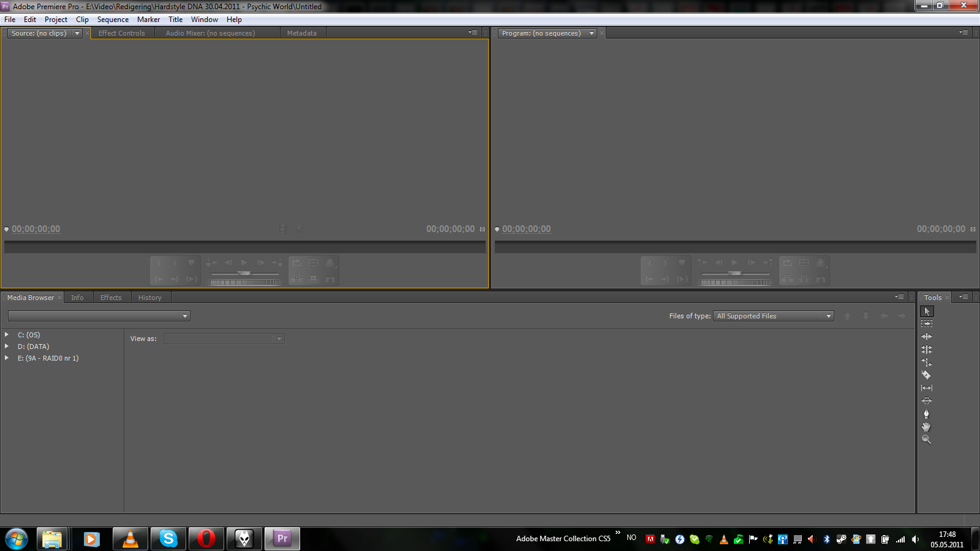The height and width of the screenshot is (551, 980).
Task: Click the Source monitor current timecode
Action: (36, 229)
